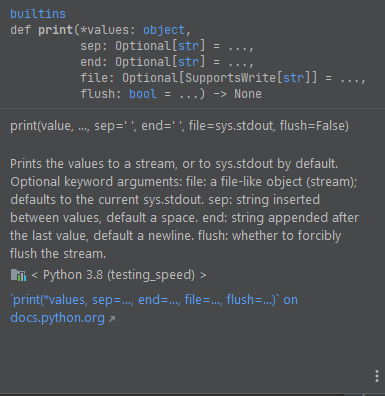Click str link inside SupportsWrite
Screen dimensions: 385x396
293,78
